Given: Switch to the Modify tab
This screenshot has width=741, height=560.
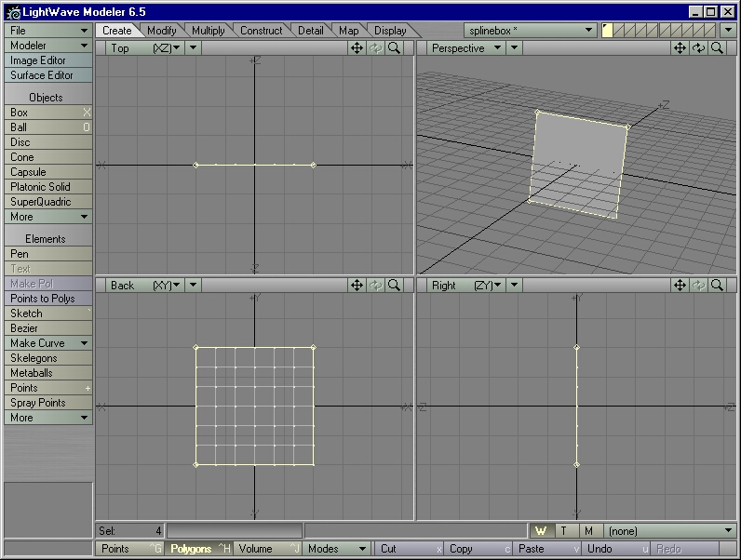Looking at the screenshot, I should (x=162, y=31).
